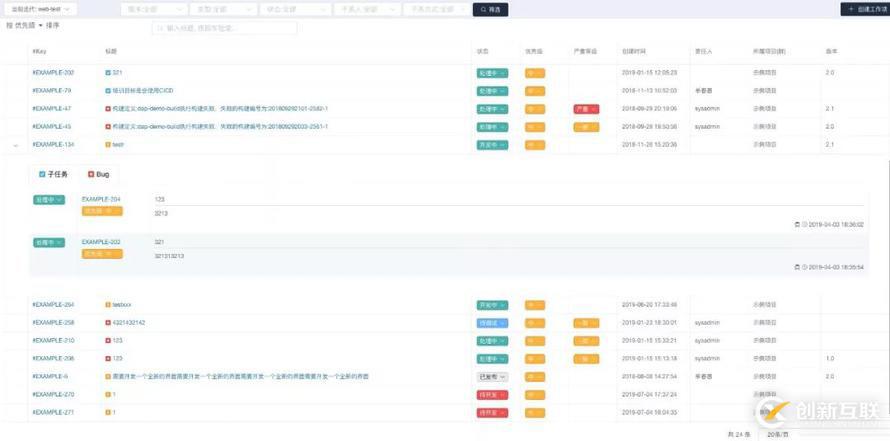Open the priority dropdown under subtask EXAMPLE-204
The height and width of the screenshot is (441, 890).
point(102,211)
